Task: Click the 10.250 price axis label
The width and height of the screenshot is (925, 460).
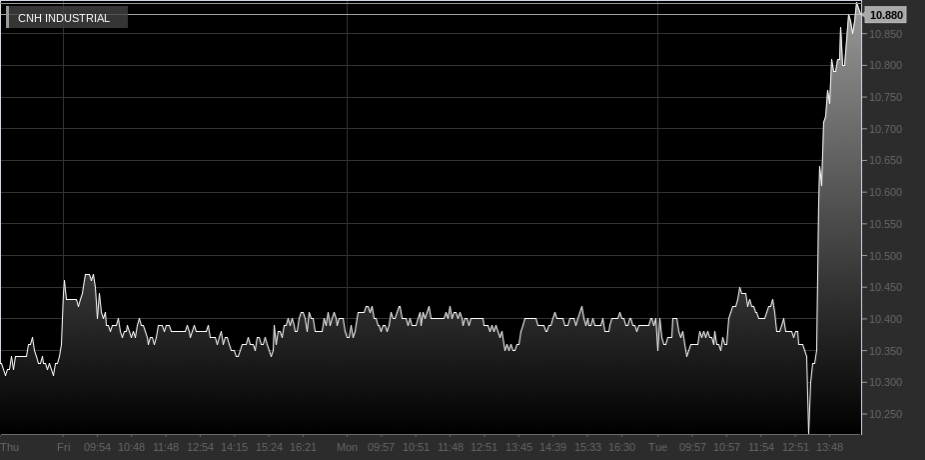Action: point(886,414)
